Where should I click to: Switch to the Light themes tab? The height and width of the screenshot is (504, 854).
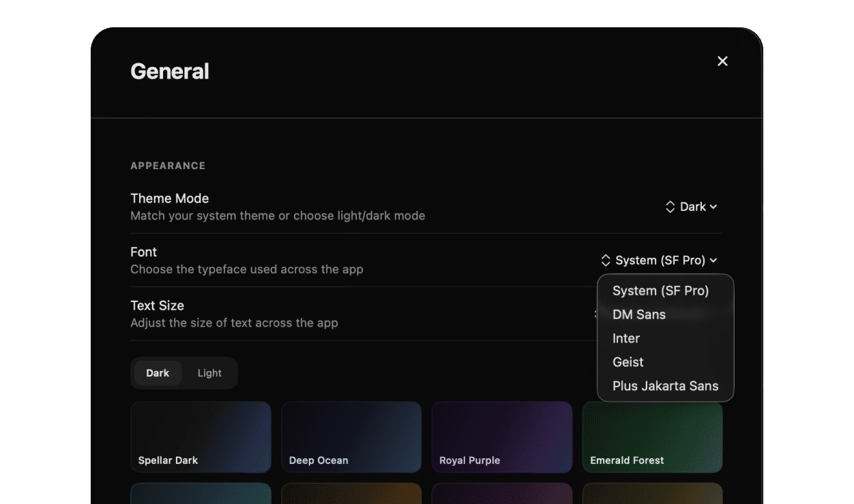coord(209,373)
